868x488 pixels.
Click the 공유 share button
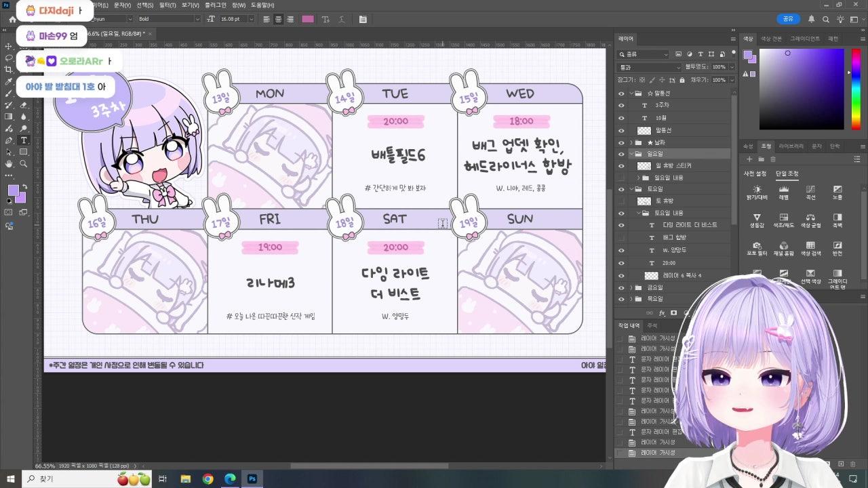(788, 19)
